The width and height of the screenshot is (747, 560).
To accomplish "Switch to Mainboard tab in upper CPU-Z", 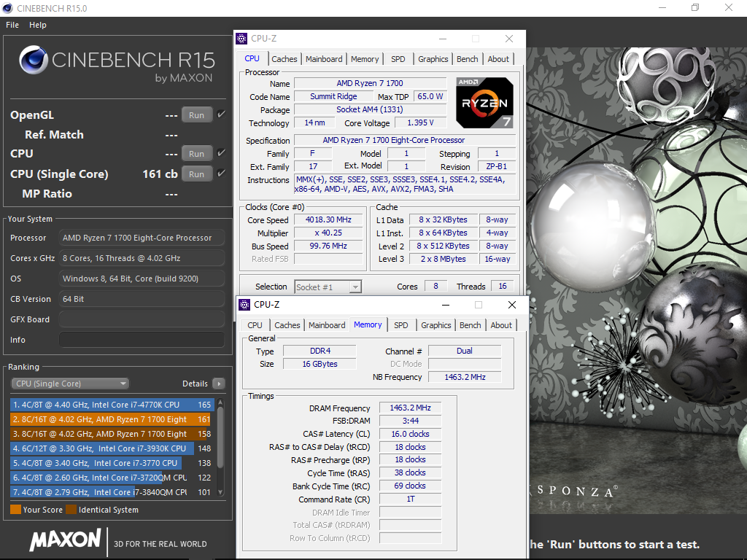I will click(324, 59).
